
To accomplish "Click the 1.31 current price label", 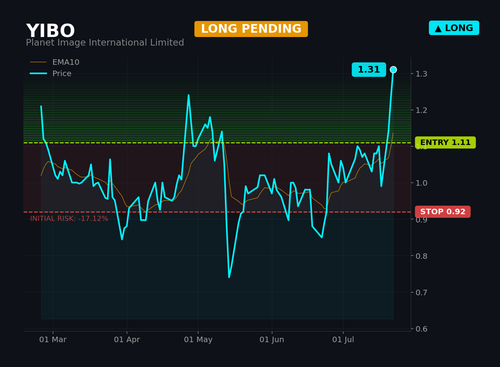I will [369, 70].
